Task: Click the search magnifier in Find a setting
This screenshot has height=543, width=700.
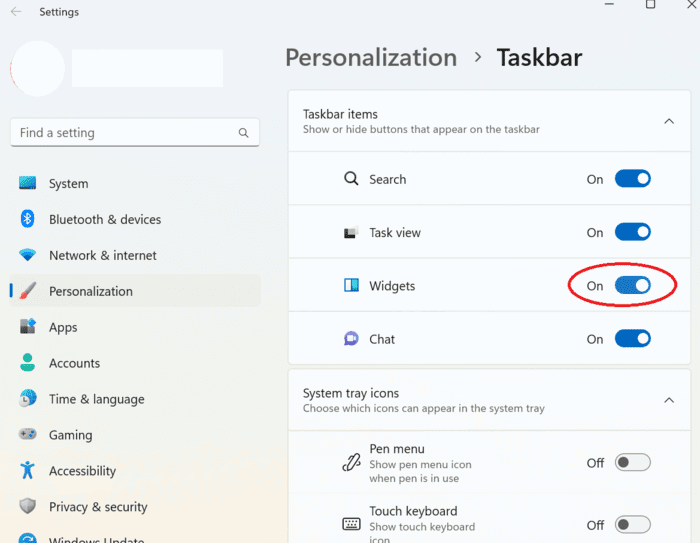Action: pos(243,133)
